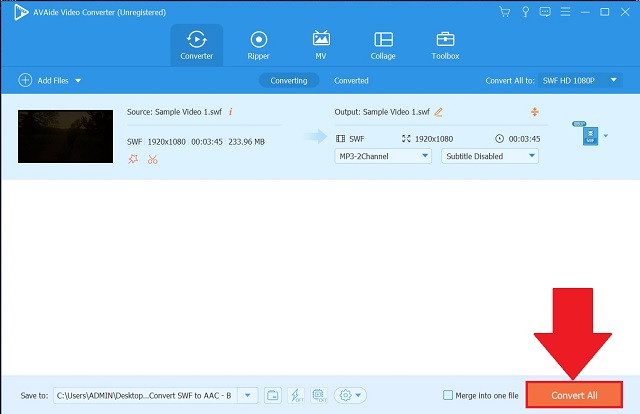This screenshot has width=640, height=414.
Task: Expand the output format profile arrow
Action: pyautogui.click(x=606, y=136)
